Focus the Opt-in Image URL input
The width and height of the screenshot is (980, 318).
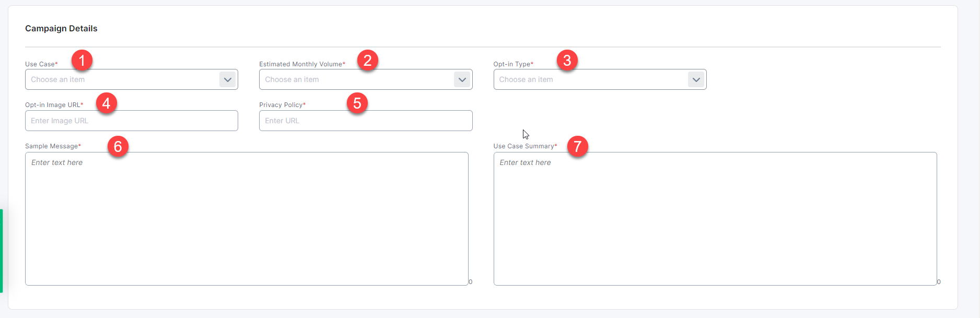pyautogui.click(x=131, y=121)
